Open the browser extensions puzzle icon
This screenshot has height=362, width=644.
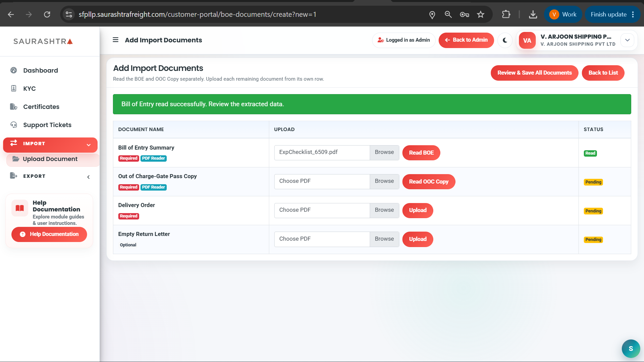(506, 14)
